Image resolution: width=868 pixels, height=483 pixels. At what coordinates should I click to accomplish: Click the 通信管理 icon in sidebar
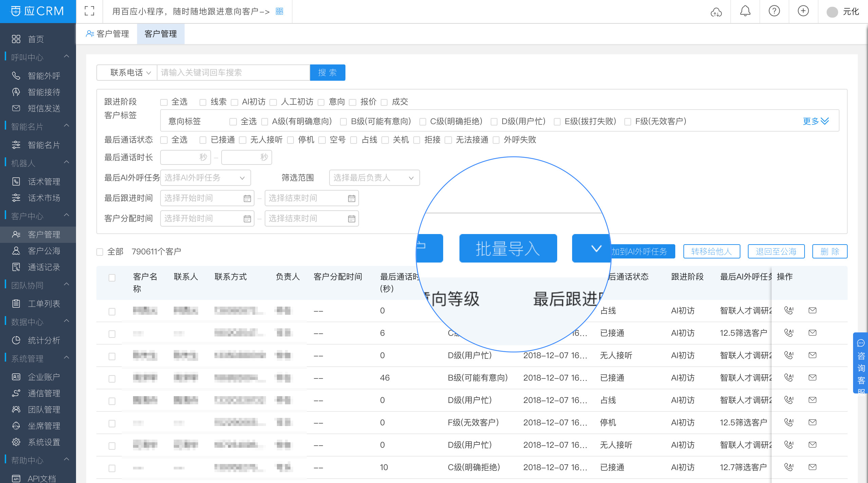point(16,393)
